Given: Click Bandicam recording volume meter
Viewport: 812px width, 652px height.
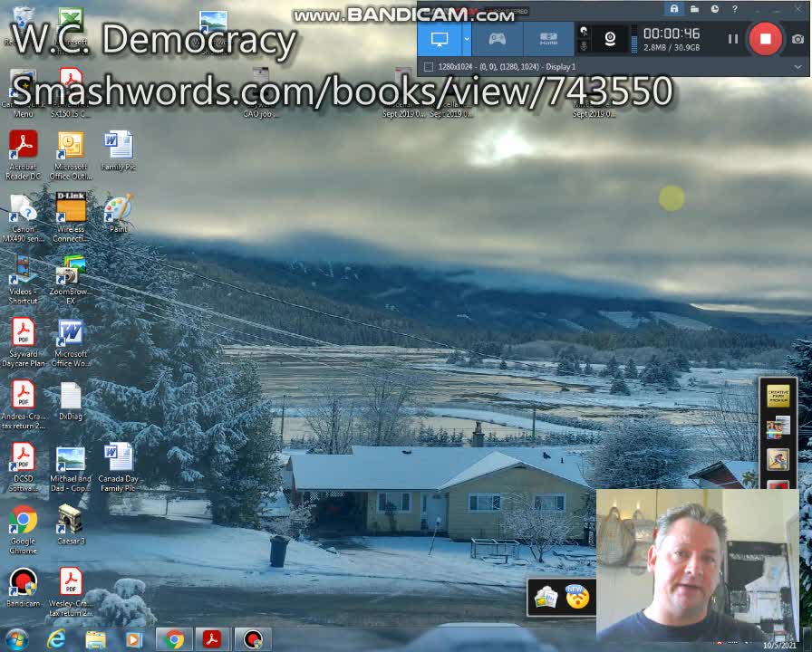Looking at the screenshot, I should click(x=633, y=39).
